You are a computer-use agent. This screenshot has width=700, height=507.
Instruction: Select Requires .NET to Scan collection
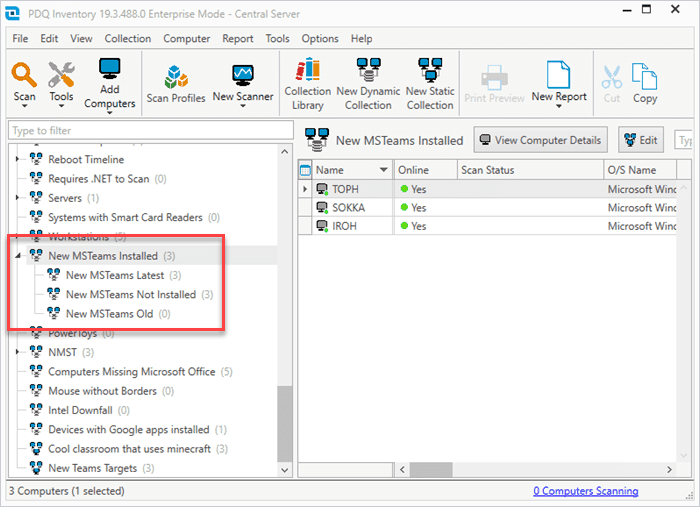coord(99,179)
